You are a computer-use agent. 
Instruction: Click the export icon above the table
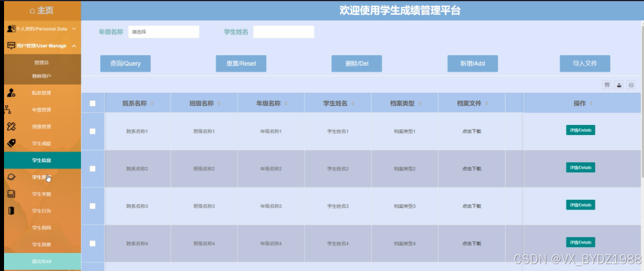[619, 85]
